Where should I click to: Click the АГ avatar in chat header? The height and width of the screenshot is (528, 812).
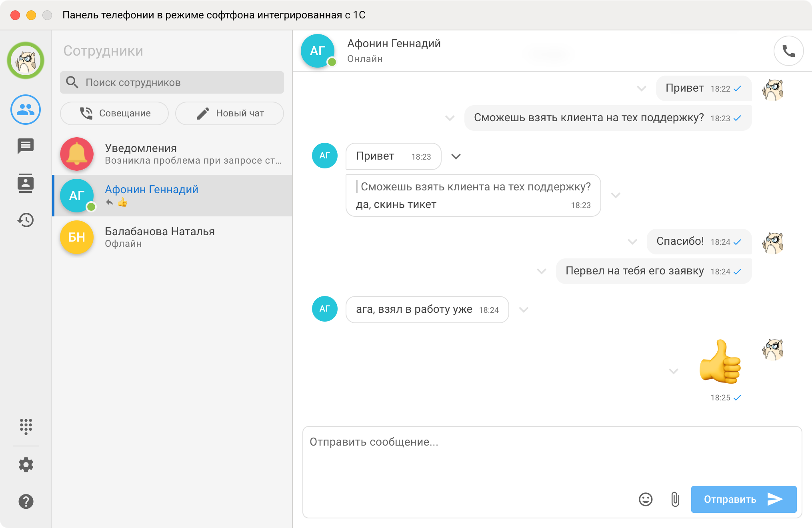(318, 51)
